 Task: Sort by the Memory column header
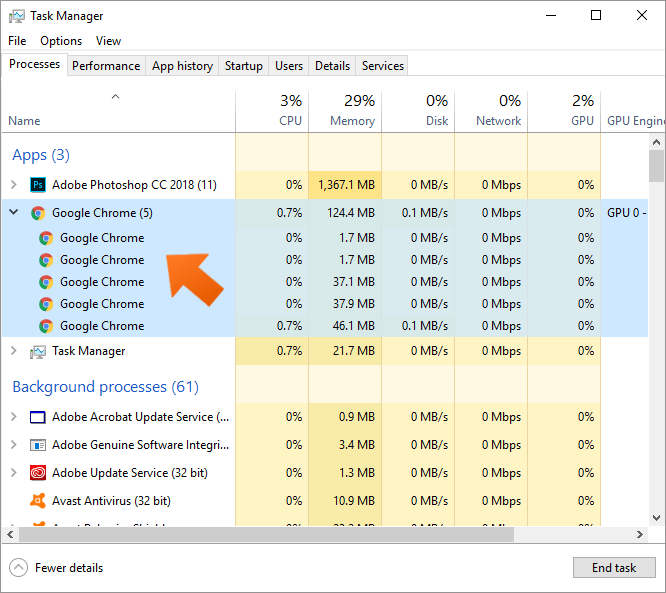click(345, 111)
